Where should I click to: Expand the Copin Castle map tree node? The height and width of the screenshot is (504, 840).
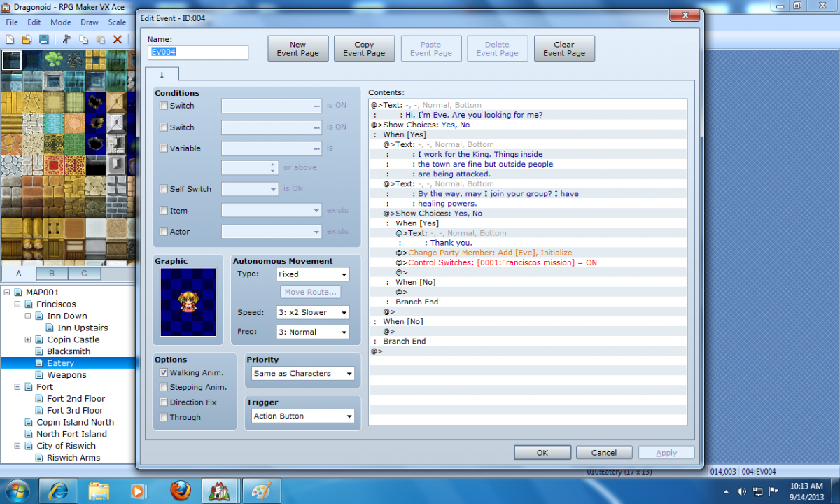click(x=28, y=339)
